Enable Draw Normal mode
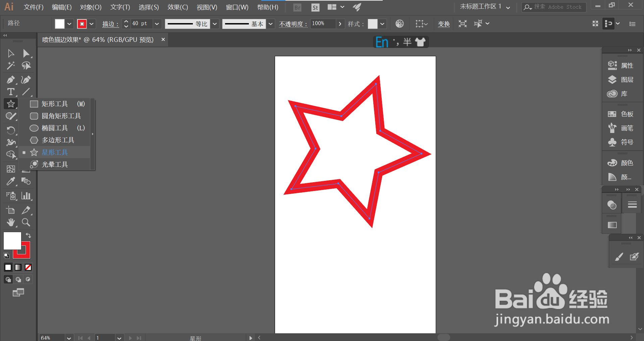644x341 pixels. [8, 279]
